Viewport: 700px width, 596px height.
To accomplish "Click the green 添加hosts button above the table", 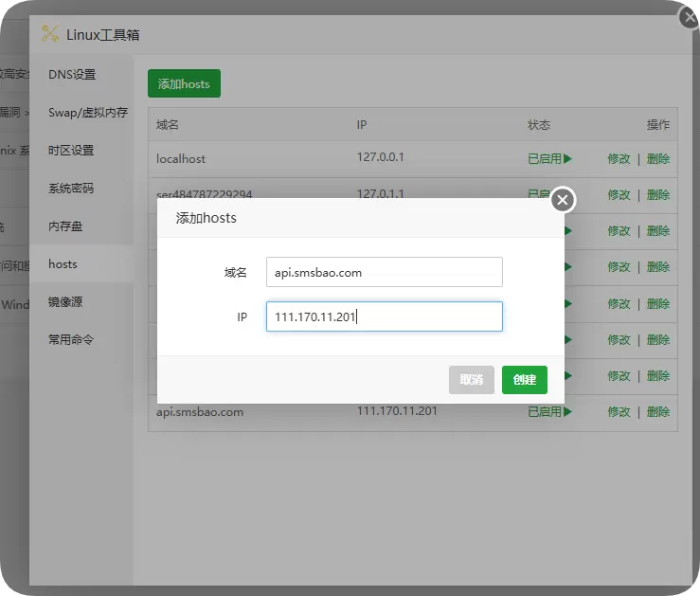I will [x=184, y=83].
